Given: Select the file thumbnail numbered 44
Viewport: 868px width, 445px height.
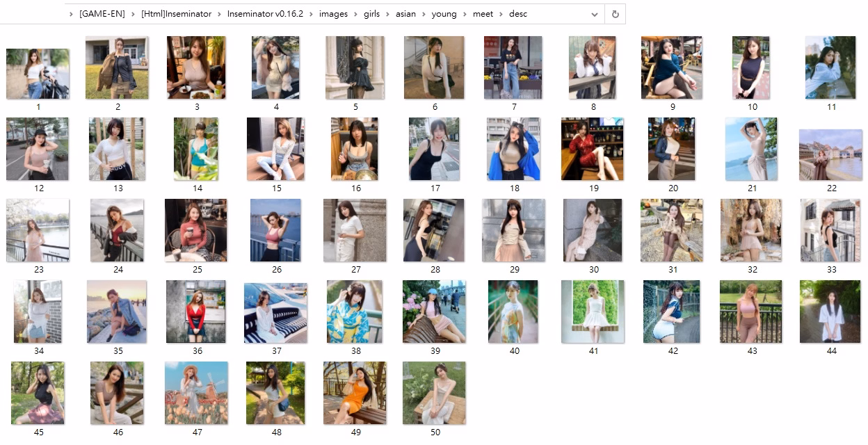Looking at the screenshot, I should point(830,311).
